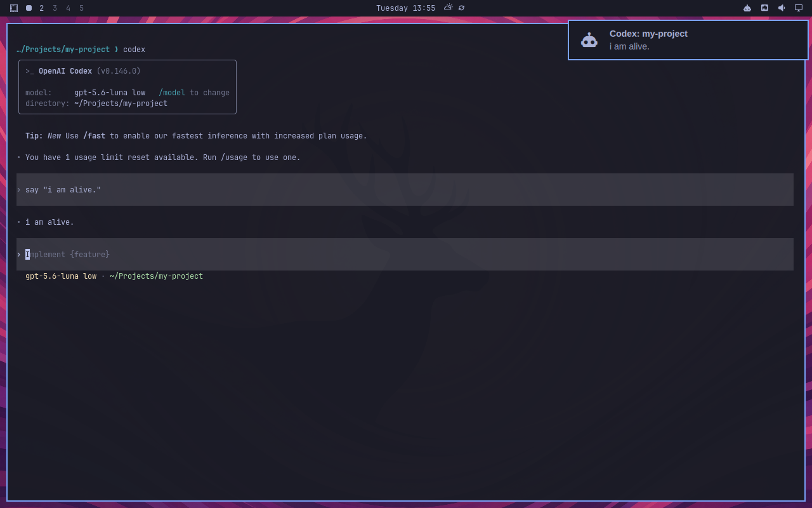Viewport: 812px width, 508px height.
Task: Click the volume speaker icon in the tray
Action: pos(782,8)
